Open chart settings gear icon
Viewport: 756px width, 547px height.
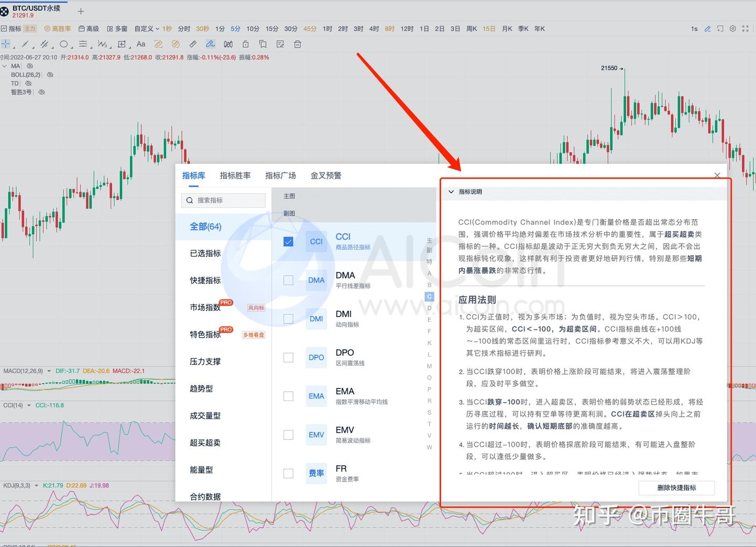(x=733, y=29)
